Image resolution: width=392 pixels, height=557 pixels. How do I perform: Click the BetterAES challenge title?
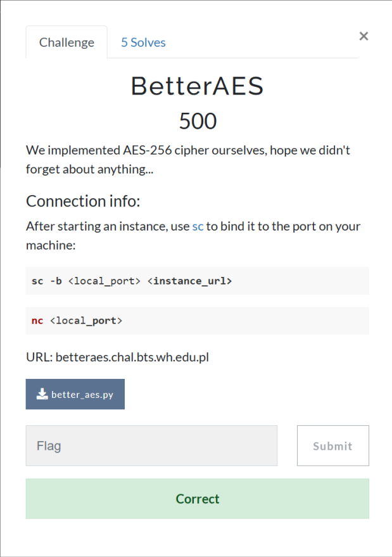pos(197,86)
